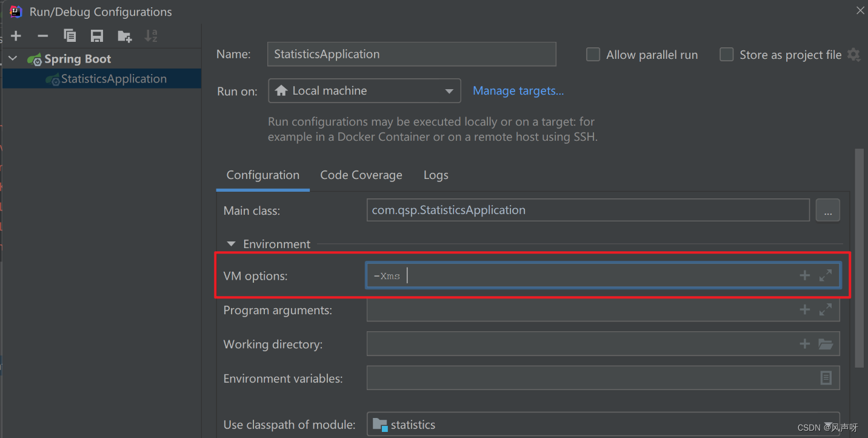Sort configurations alphabetically
Viewport: 868px width, 438px height.
coord(151,36)
